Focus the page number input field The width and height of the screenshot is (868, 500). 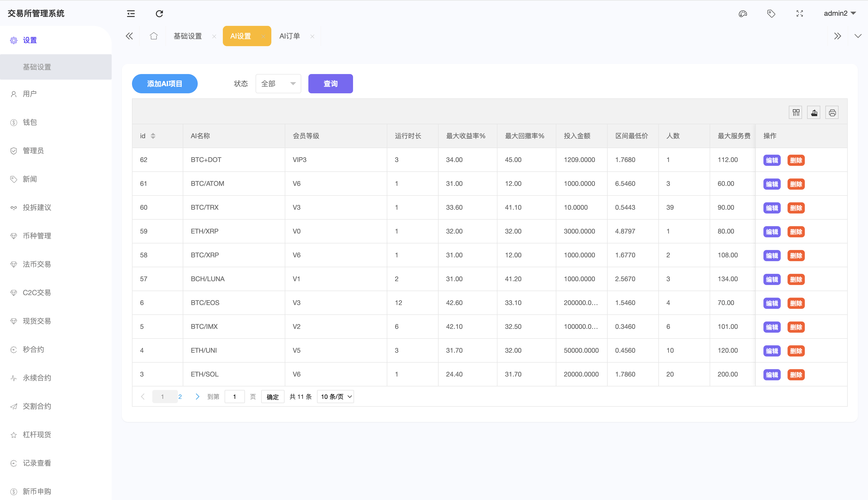(235, 397)
